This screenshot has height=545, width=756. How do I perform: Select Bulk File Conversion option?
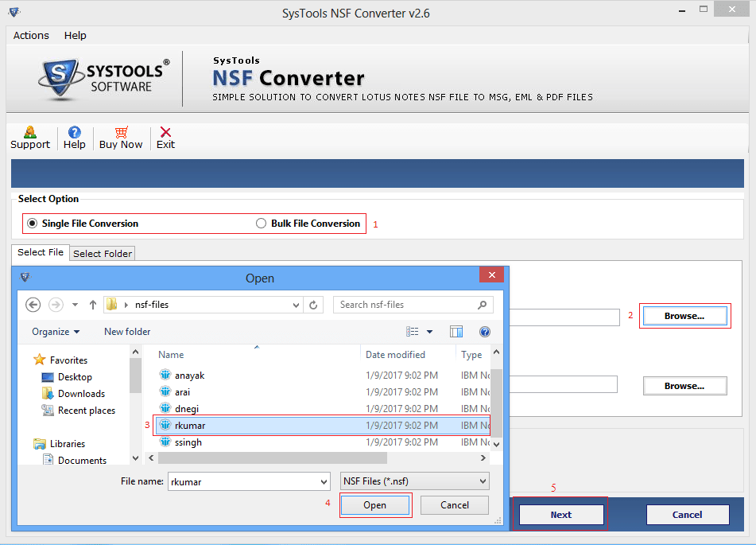[308, 224]
